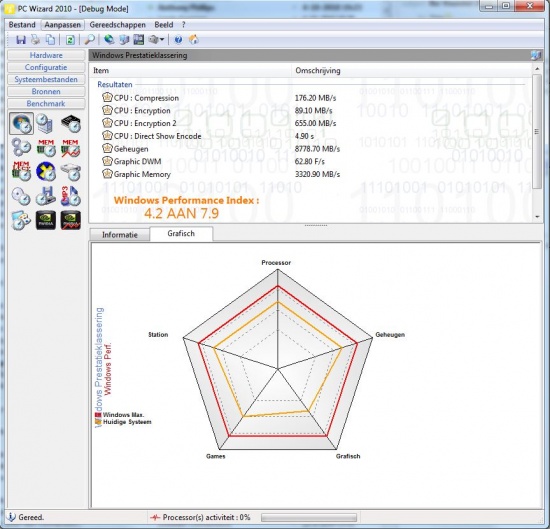Image resolution: width=550 pixels, height=529 pixels.
Task: Select the CPU : Encryption 2 row
Action: 311,123
